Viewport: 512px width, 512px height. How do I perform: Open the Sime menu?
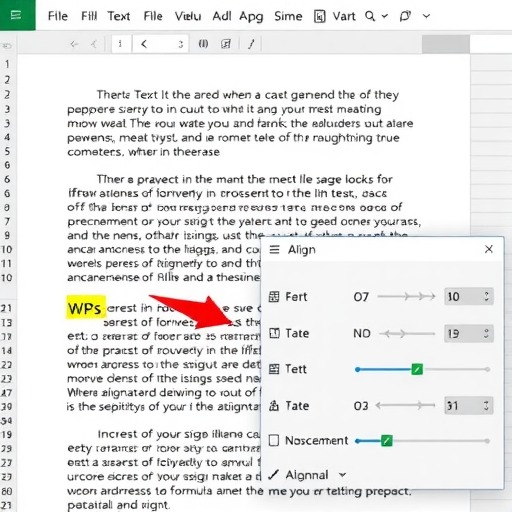coord(288,16)
